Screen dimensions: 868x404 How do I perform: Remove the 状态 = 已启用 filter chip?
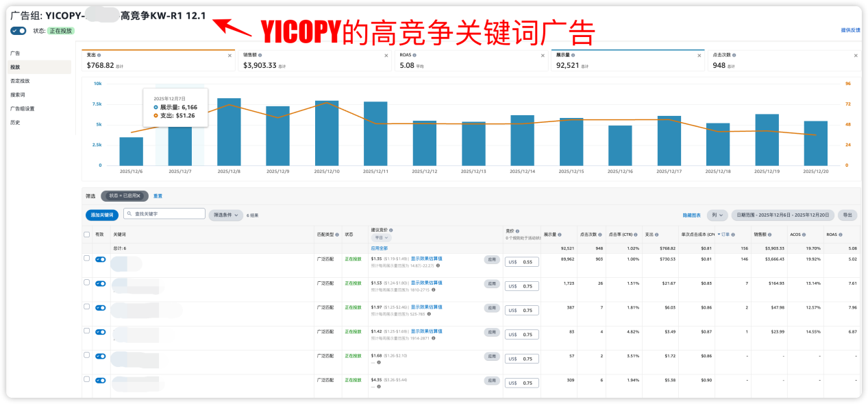pos(138,196)
